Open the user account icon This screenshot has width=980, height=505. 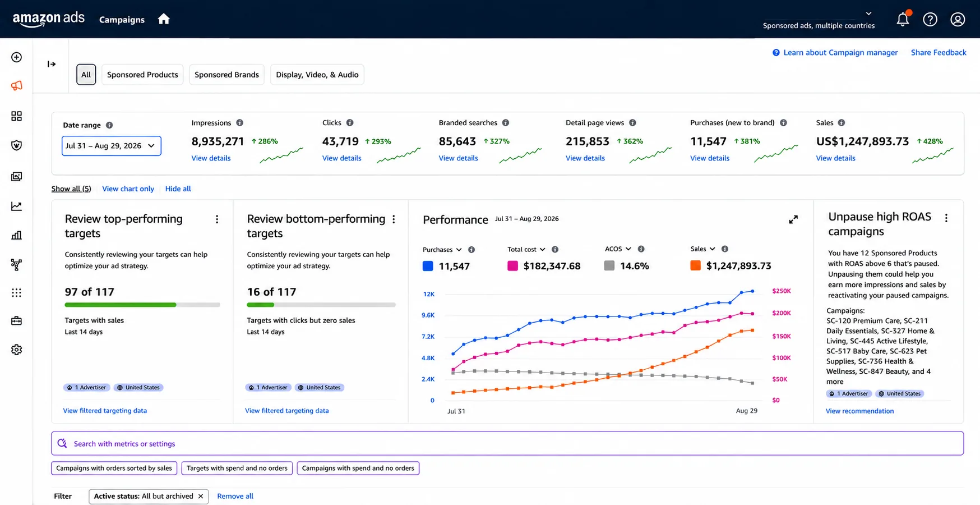(958, 19)
